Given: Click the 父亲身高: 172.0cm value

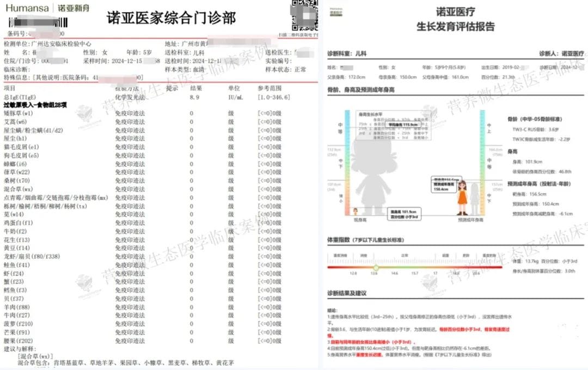Looking at the screenshot, I should pos(346,77).
